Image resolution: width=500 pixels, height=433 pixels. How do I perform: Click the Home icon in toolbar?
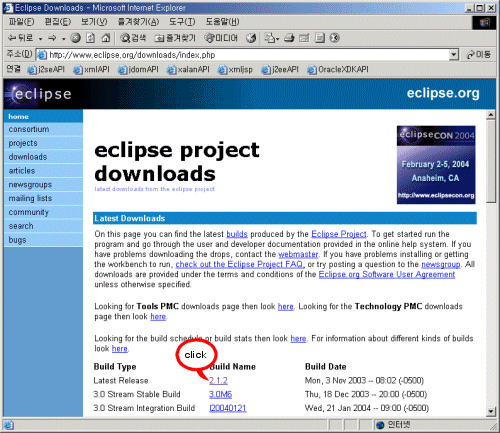[106, 38]
